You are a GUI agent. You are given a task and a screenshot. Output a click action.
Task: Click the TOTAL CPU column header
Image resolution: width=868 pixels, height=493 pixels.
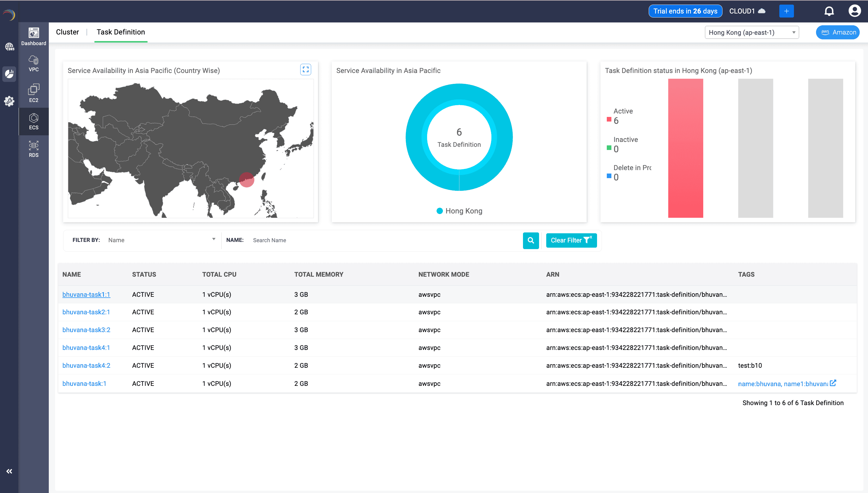[x=219, y=274]
